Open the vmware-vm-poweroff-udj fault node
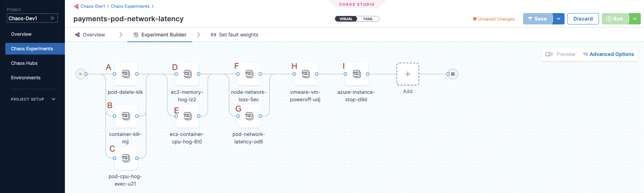This screenshot has width=644, height=193. (306, 74)
